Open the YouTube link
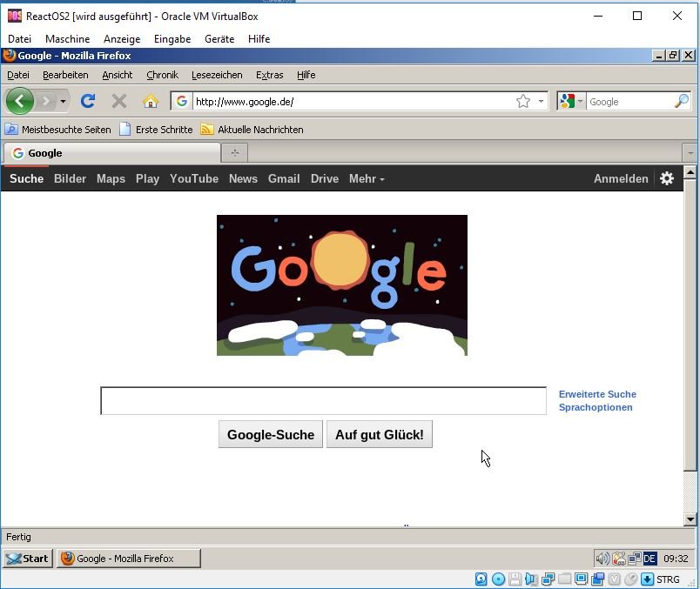The image size is (700, 589). coord(194,178)
